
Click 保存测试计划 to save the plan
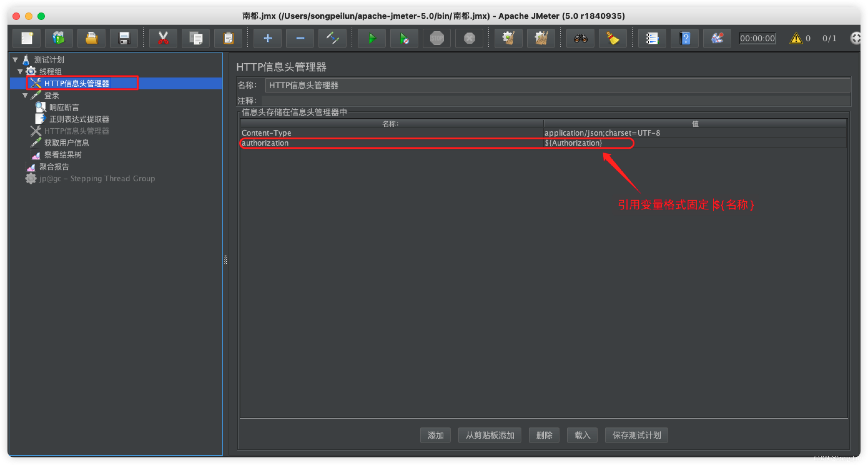pos(636,435)
